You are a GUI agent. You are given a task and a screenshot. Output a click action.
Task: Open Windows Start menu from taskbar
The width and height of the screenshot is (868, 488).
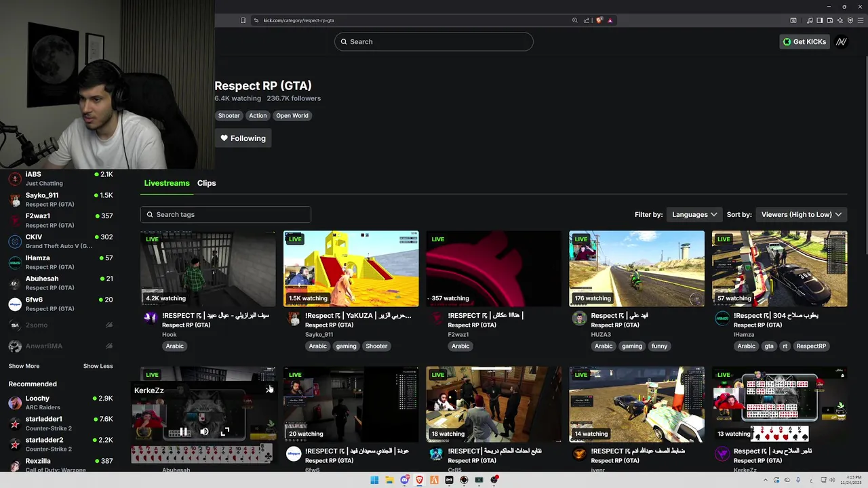pos(374,480)
